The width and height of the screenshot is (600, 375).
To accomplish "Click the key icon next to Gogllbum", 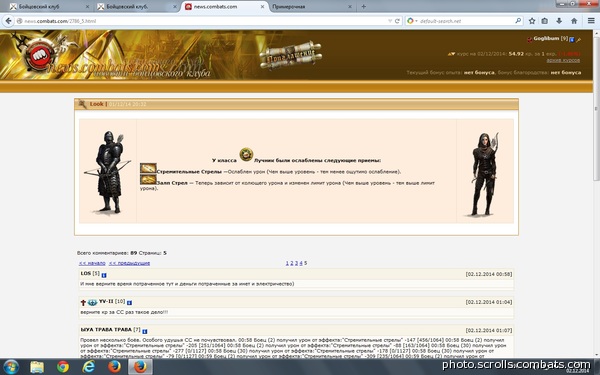I will pyautogui.click(x=578, y=39).
